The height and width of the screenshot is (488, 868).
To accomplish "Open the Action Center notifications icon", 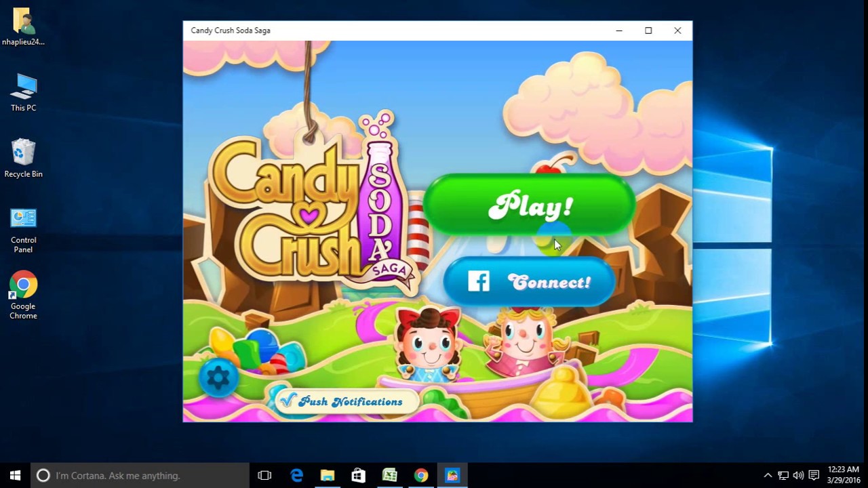I will coord(814,475).
